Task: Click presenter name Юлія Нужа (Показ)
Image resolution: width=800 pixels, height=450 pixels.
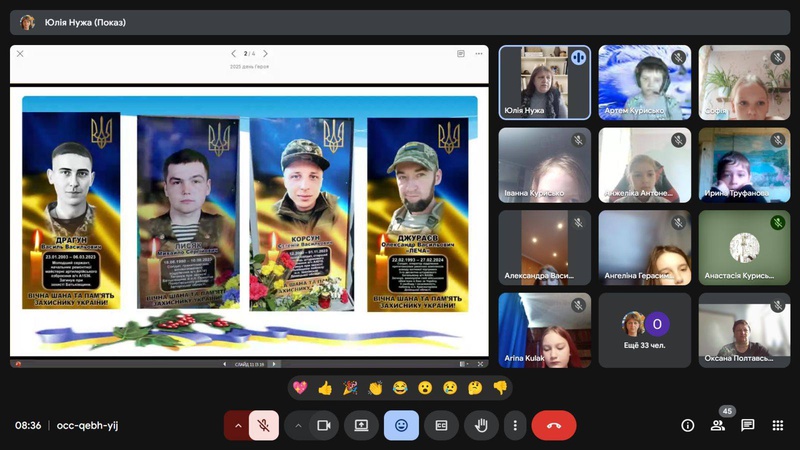Action: click(x=85, y=22)
